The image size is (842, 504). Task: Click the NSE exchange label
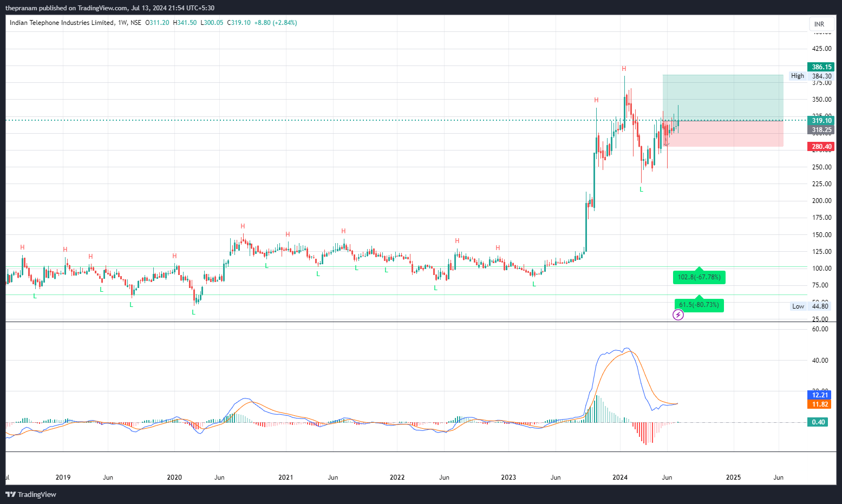point(136,23)
